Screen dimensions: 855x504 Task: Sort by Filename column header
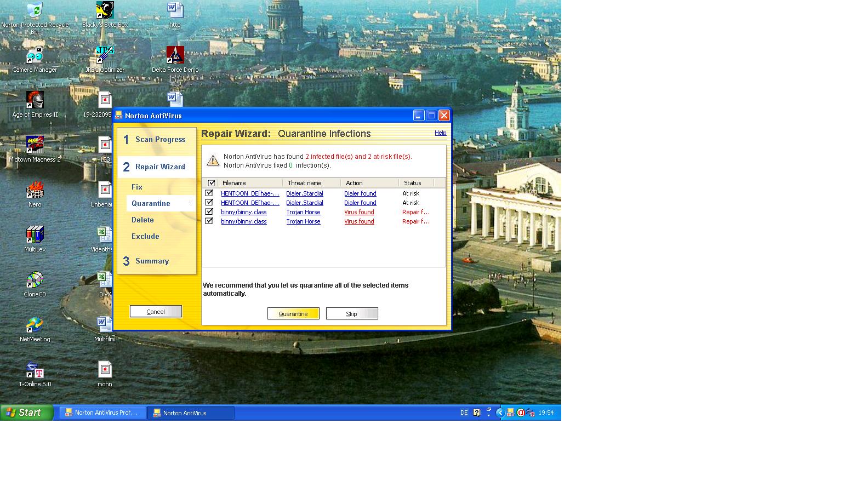pyautogui.click(x=250, y=183)
